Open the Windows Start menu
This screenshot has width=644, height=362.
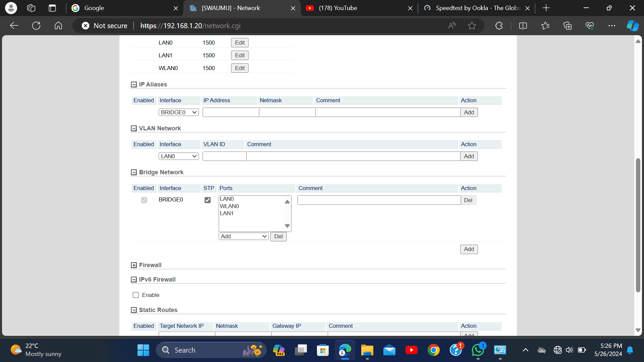pos(143,350)
